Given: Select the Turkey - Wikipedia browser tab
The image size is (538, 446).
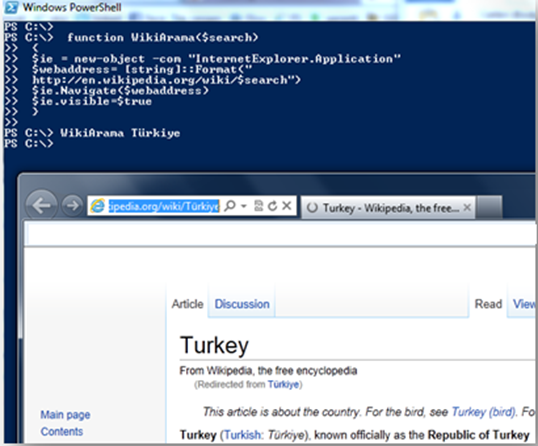Looking at the screenshot, I should point(388,208).
